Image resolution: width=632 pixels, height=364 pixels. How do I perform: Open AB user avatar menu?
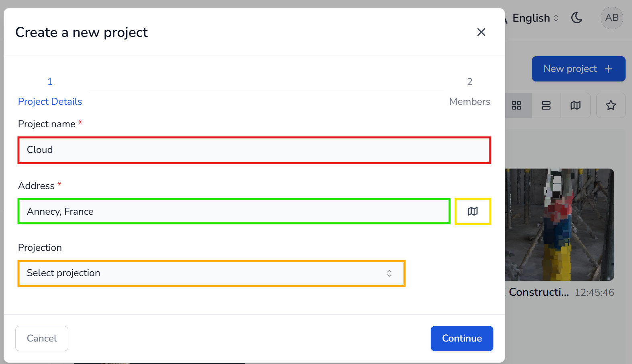[x=612, y=18]
